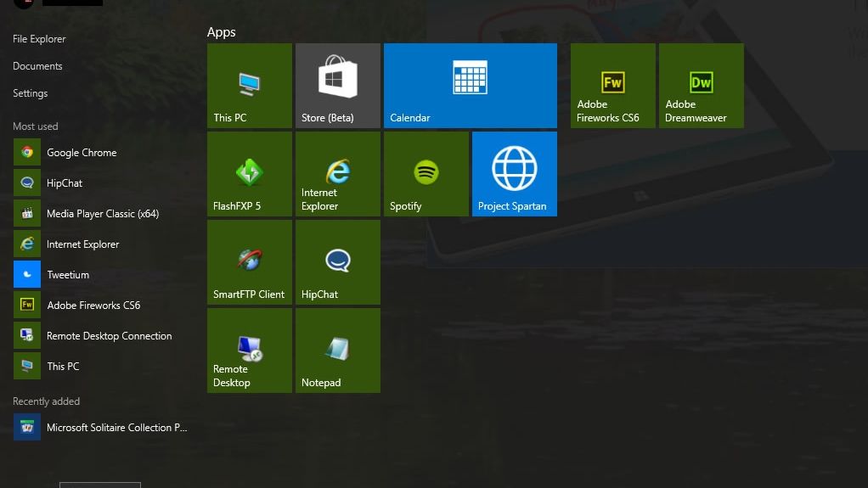868x488 pixels.
Task: Open the Internet Explorer tile
Action: pyautogui.click(x=338, y=174)
